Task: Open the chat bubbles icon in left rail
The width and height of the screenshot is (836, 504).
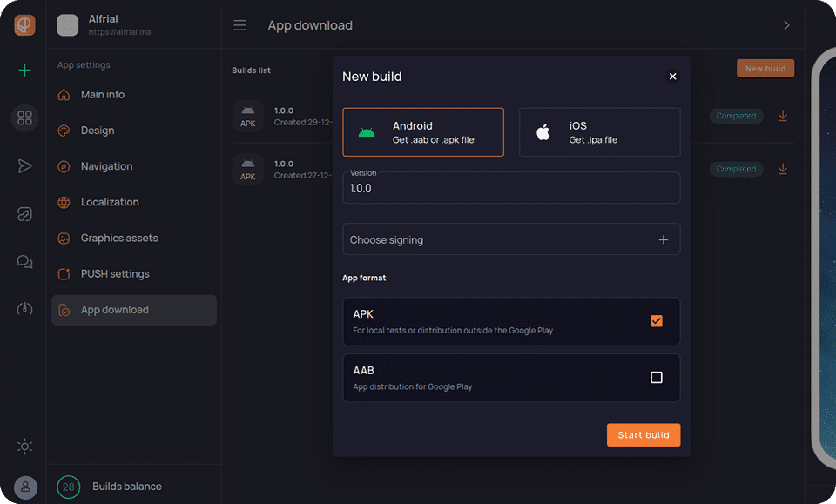Action: pos(24,261)
